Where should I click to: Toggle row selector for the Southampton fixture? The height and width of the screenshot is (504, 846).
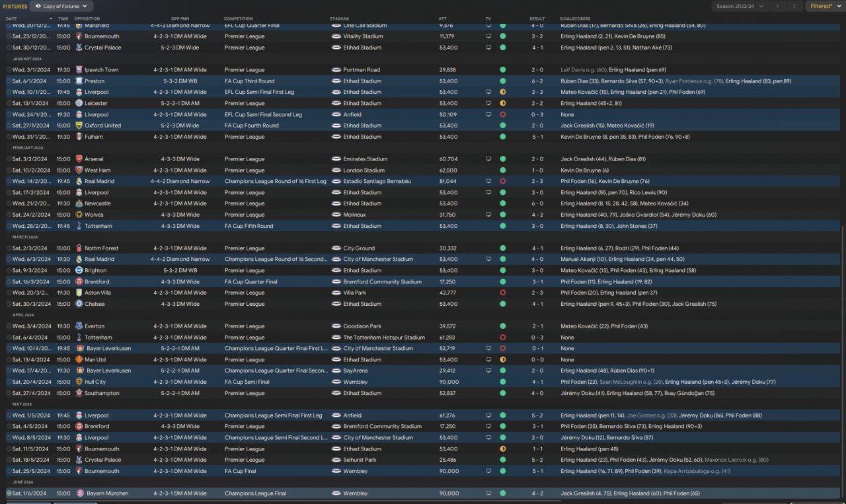tap(9, 393)
